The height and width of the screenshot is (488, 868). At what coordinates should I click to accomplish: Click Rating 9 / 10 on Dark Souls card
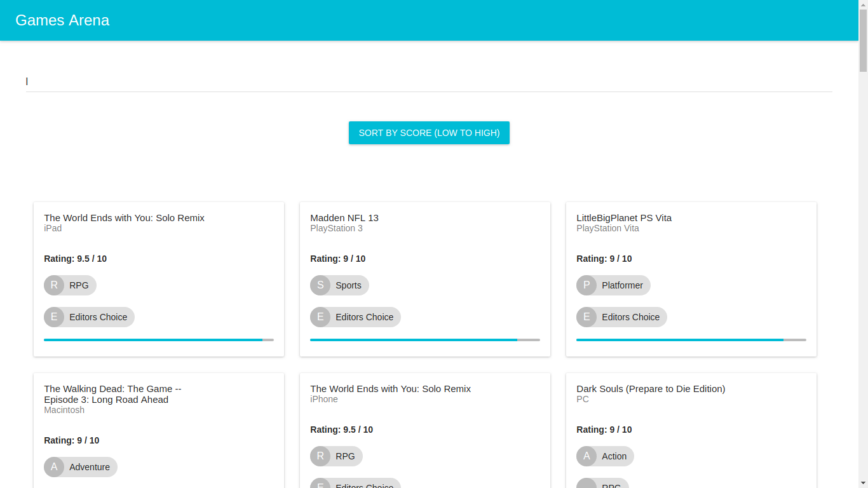604,430
